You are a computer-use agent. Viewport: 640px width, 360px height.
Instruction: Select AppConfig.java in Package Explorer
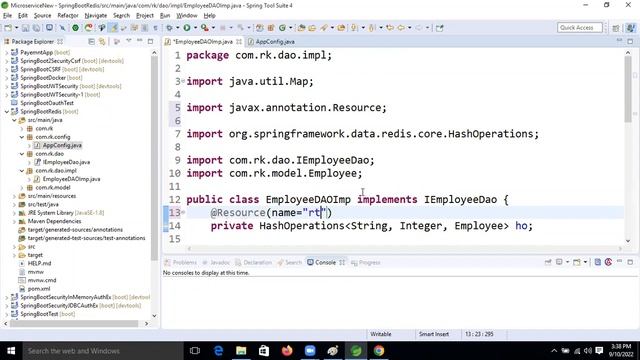(62, 145)
